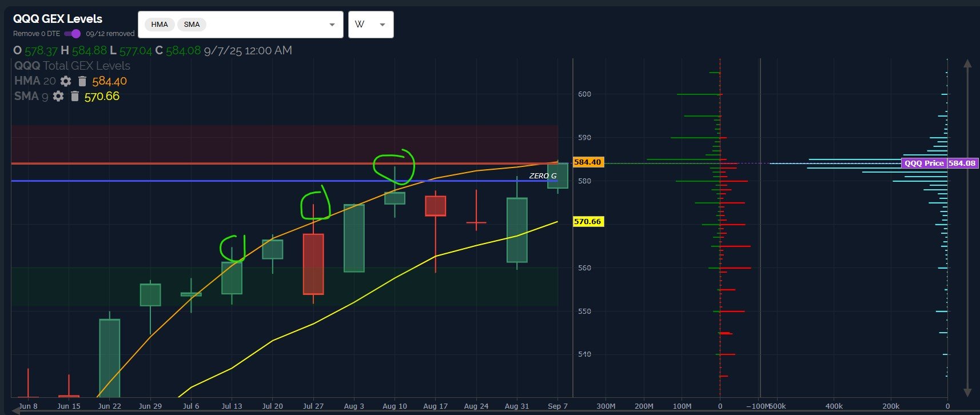Click the 400k volume axis label
The height and width of the screenshot is (415, 980).
834,406
